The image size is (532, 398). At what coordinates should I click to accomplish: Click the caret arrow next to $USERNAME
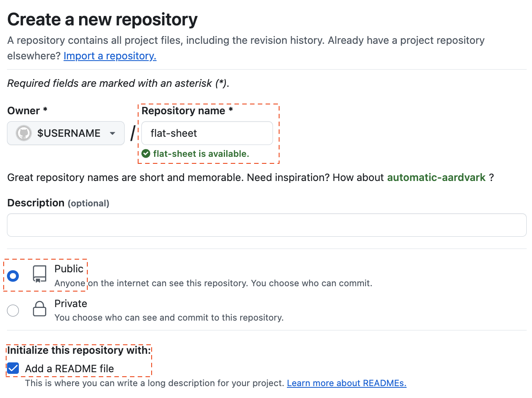click(112, 133)
